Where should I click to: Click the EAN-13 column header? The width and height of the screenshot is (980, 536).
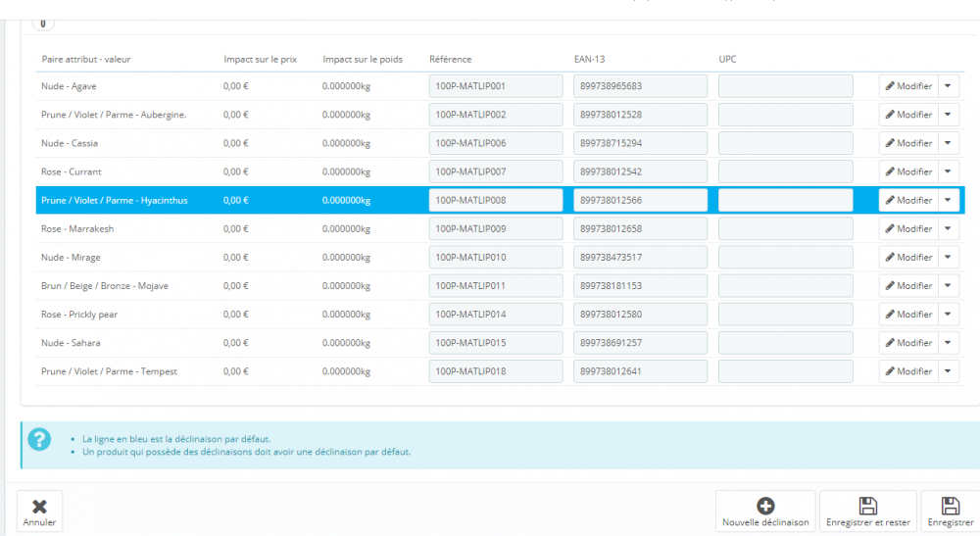pos(589,60)
